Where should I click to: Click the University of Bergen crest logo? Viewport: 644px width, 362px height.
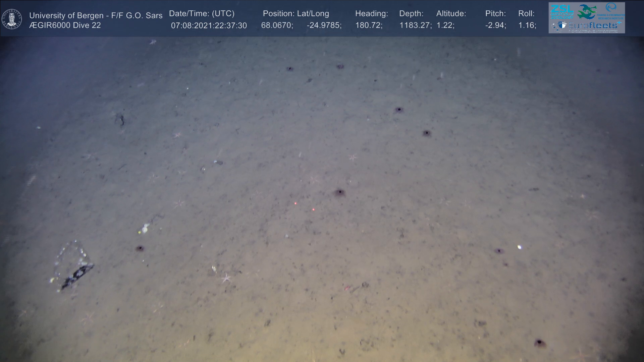click(12, 19)
